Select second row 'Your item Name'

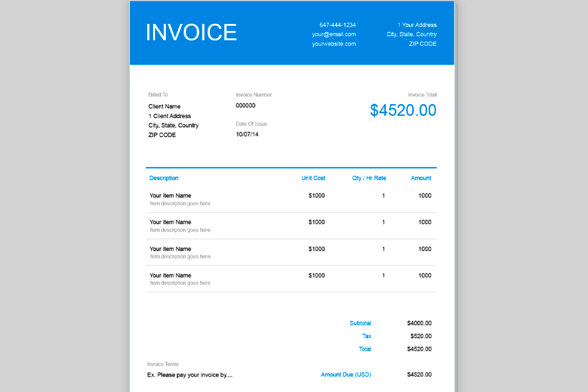pos(170,222)
